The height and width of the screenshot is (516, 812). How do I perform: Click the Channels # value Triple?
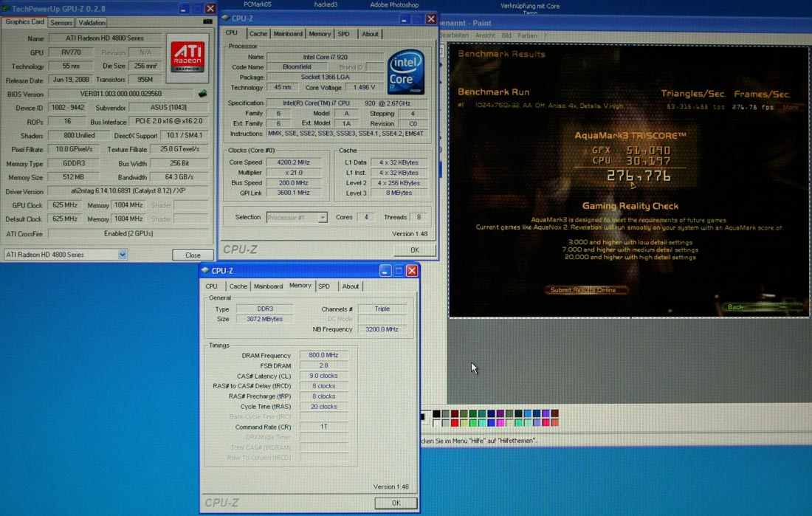tap(382, 309)
